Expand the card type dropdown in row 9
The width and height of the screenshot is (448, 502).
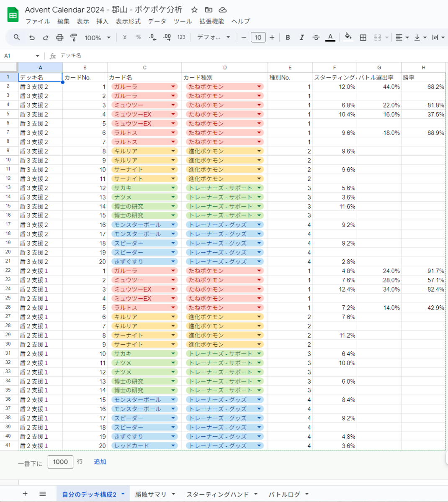(x=259, y=151)
